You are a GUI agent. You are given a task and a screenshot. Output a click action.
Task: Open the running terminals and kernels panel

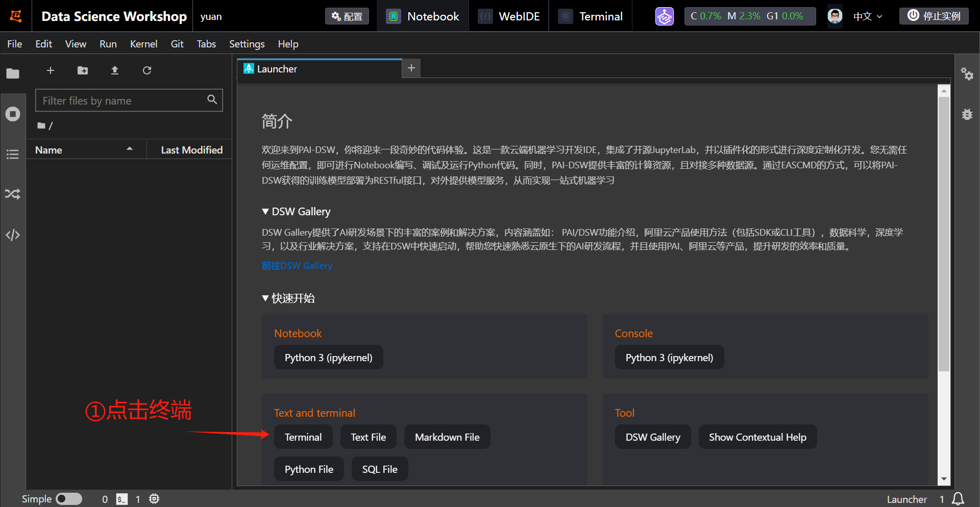coord(13,113)
